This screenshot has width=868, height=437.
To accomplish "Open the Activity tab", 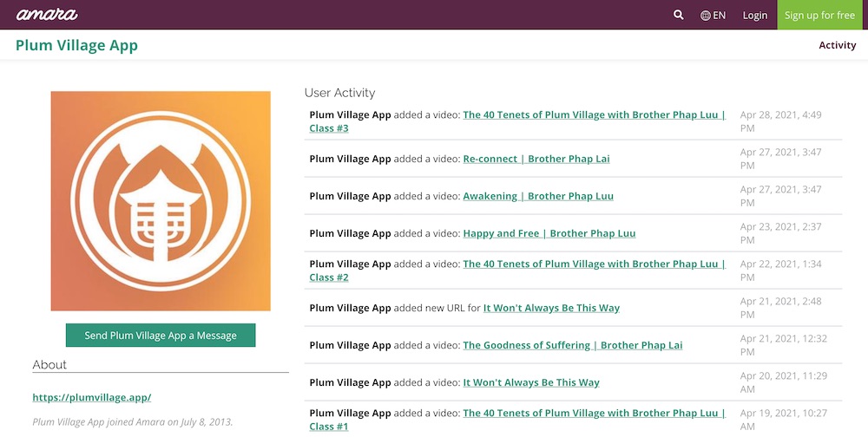I will point(837,45).
